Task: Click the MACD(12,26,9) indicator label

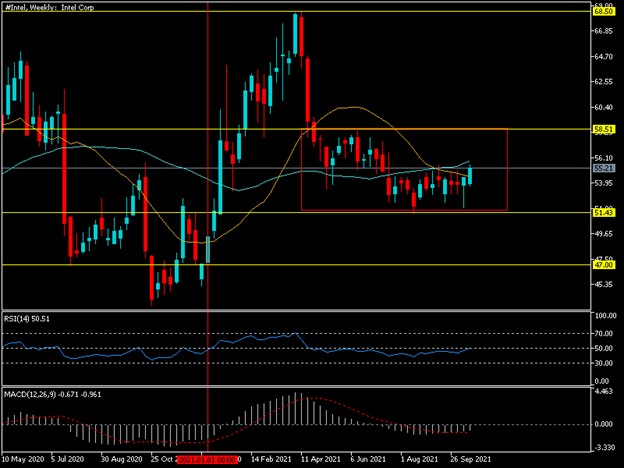Action: coord(53,394)
